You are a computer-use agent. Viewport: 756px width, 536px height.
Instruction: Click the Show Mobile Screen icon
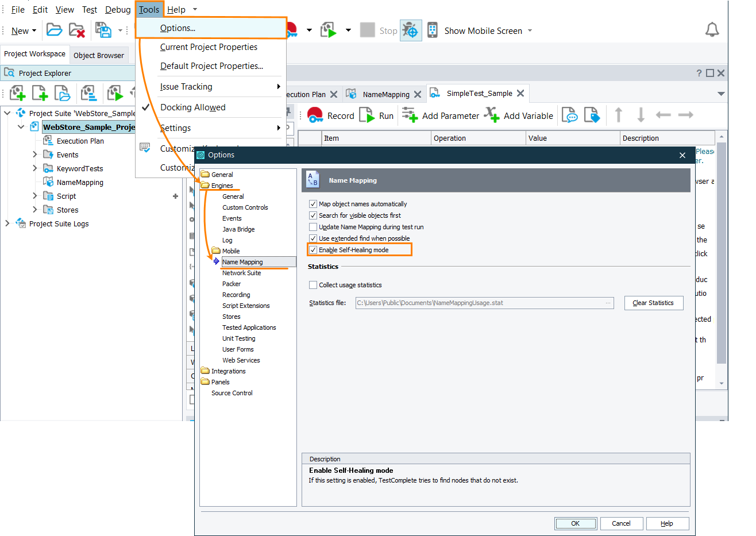pyautogui.click(x=433, y=30)
